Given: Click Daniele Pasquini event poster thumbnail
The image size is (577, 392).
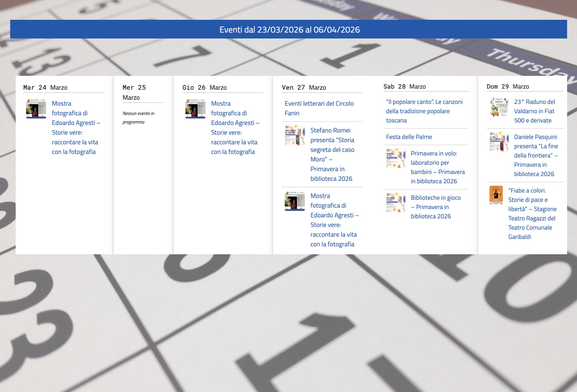Looking at the screenshot, I should coord(499,142).
